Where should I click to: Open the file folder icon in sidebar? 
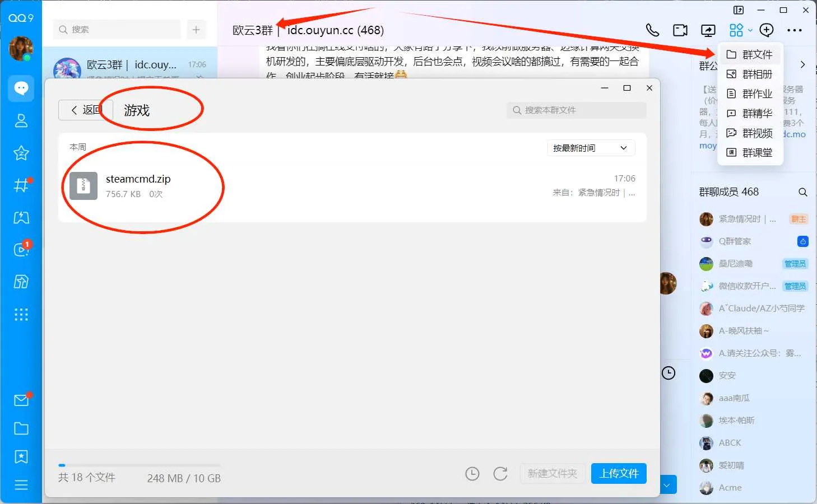21,428
